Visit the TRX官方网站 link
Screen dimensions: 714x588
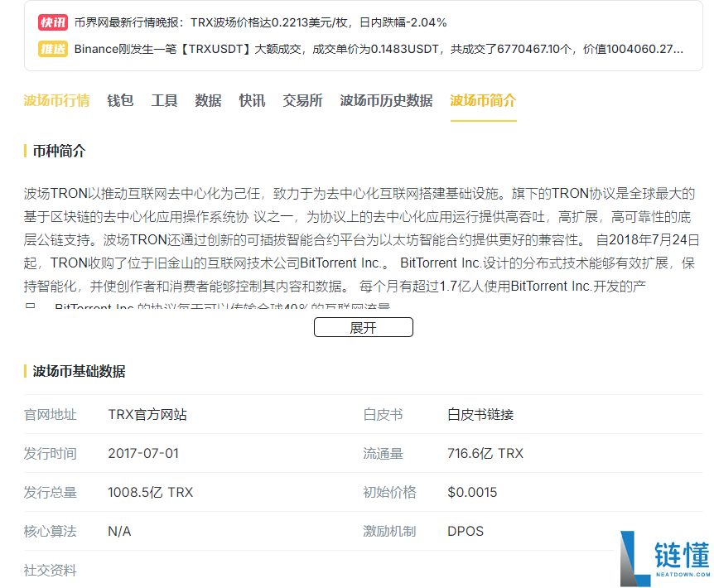(147, 415)
